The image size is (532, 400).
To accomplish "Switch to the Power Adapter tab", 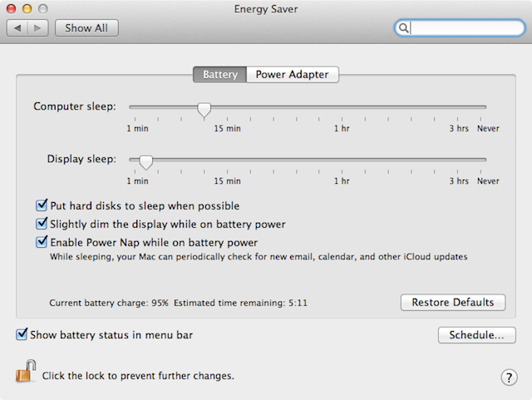I will [x=293, y=74].
